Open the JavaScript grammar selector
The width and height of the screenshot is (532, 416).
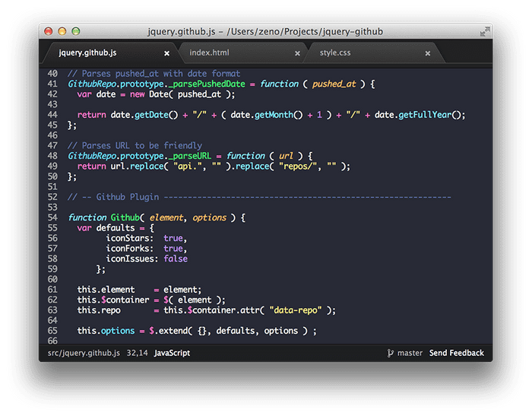point(172,353)
